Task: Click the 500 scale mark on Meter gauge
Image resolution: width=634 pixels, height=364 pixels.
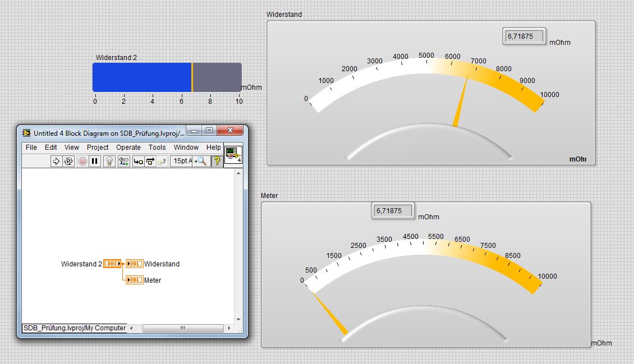Action: (x=311, y=270)
